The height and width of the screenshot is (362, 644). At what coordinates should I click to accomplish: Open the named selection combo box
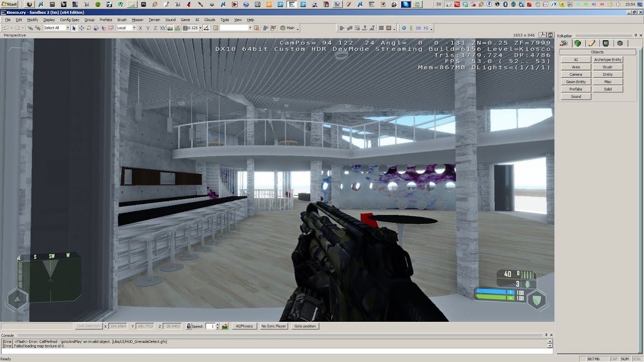point(236,28)
